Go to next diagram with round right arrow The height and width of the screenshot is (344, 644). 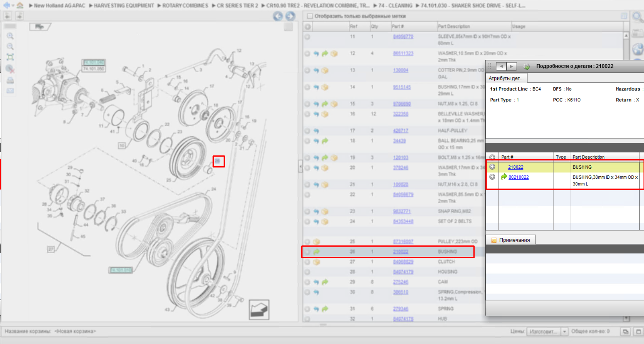(x=290, y=16)
